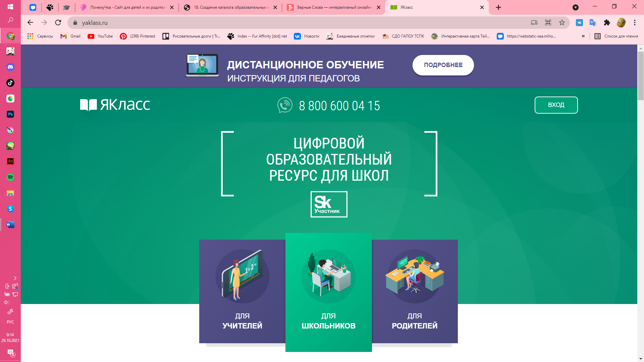The width and height of the screenshot is (644, 362).
Task: Click the page vertical scrollbar thumb
Action: point(641,76)
